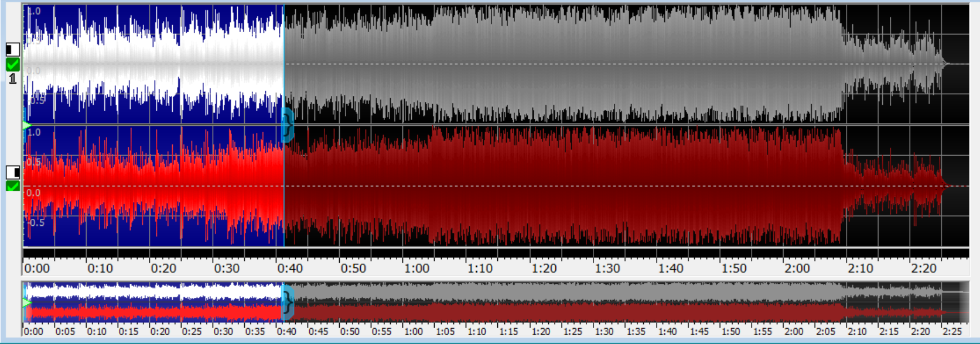
Task: Click the 0:30 label on main timeline
Action: pos(227,269)
